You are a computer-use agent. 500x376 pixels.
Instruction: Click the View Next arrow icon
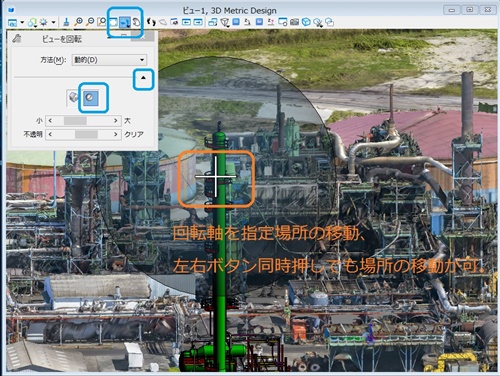[198, 22]
